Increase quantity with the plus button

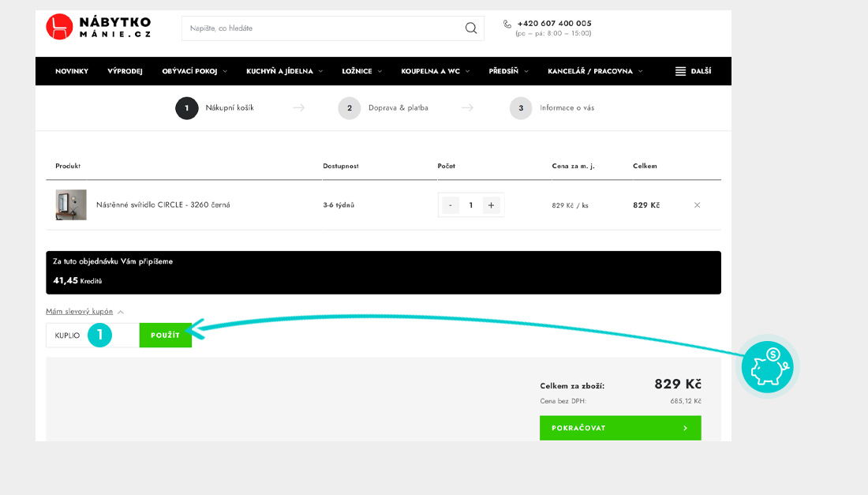tap(491, 205)
